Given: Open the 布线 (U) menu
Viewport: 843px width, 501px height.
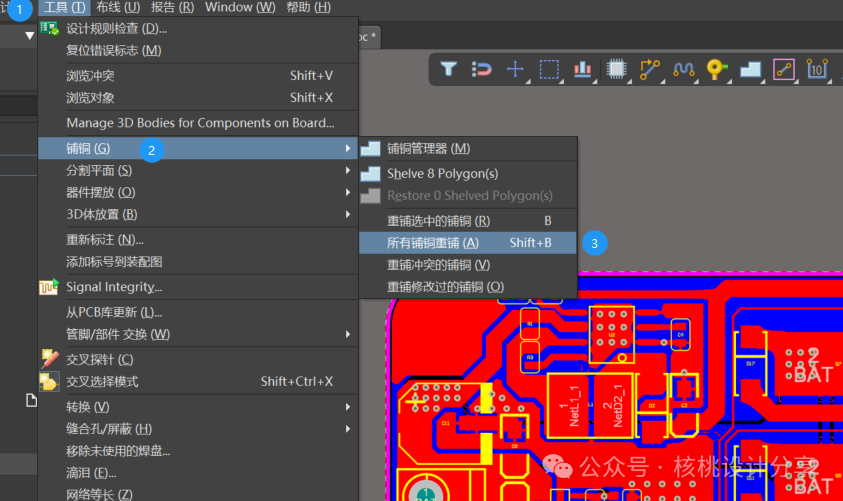Looking at the screenshot, I should point(118,7).
